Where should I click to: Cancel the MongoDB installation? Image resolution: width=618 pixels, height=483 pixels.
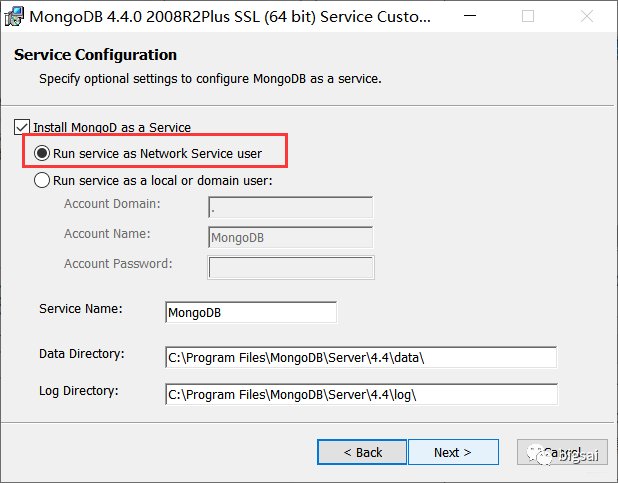click(561, 452)
